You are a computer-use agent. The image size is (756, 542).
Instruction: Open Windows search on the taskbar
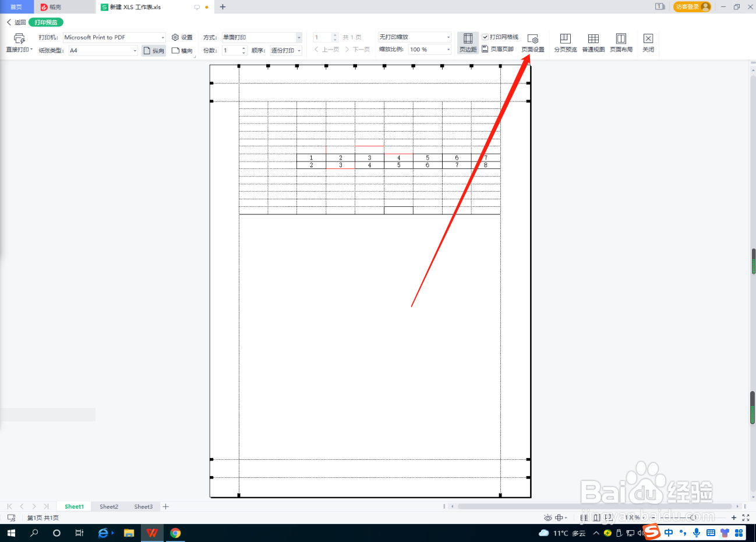point(34,533)
